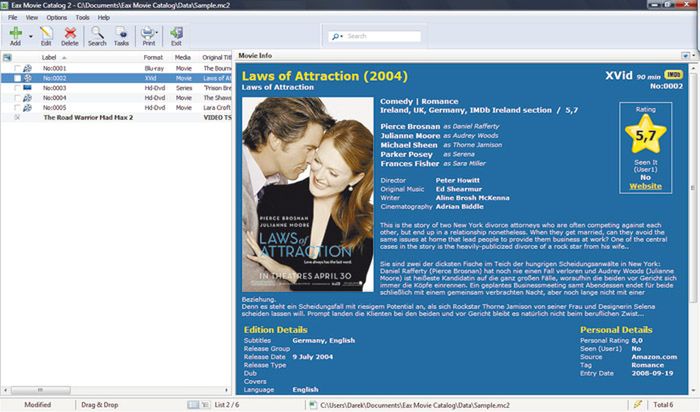This screenshot has width=700, height=412.
Task: Click the Series media cell of No:0003
Action: tap(183, 88)
